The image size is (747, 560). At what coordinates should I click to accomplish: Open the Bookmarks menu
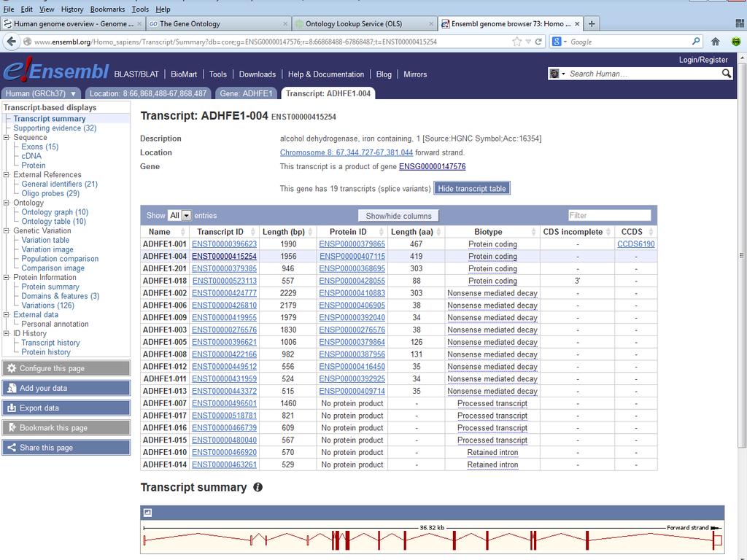[107, 9]
